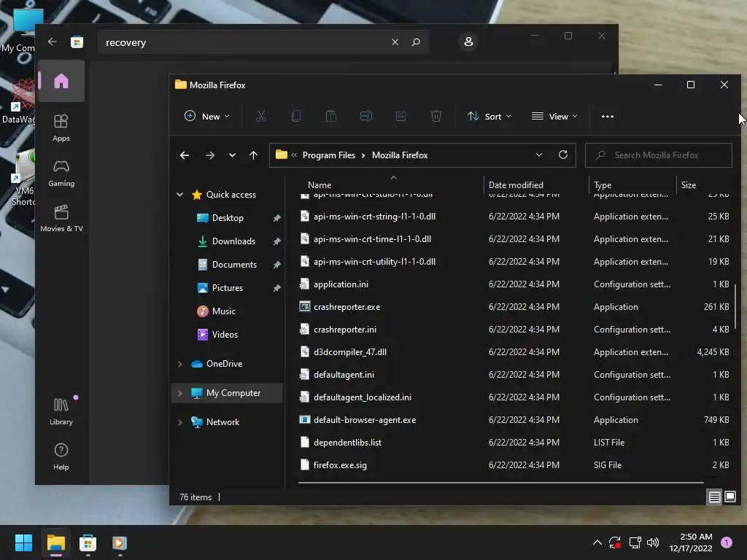Open Gaming section in Microsoft Store
The image size is (747, 560).
click(61, 173)
